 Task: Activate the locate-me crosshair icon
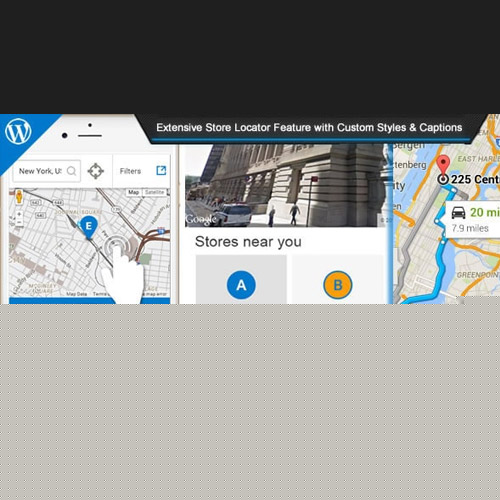[x=96, y=171]
